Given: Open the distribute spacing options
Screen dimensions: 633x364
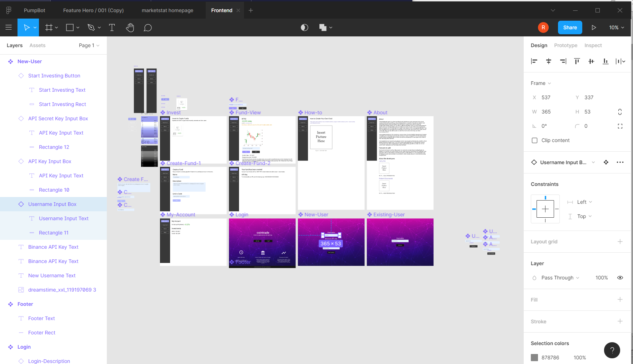Looking at the screenshot, I should (x=620, y=61).
